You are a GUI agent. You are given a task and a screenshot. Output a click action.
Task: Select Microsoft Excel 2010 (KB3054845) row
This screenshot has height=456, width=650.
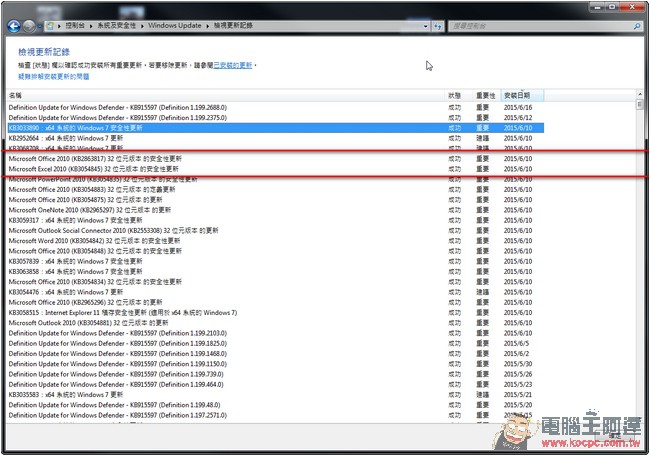[x=276, y=169]
